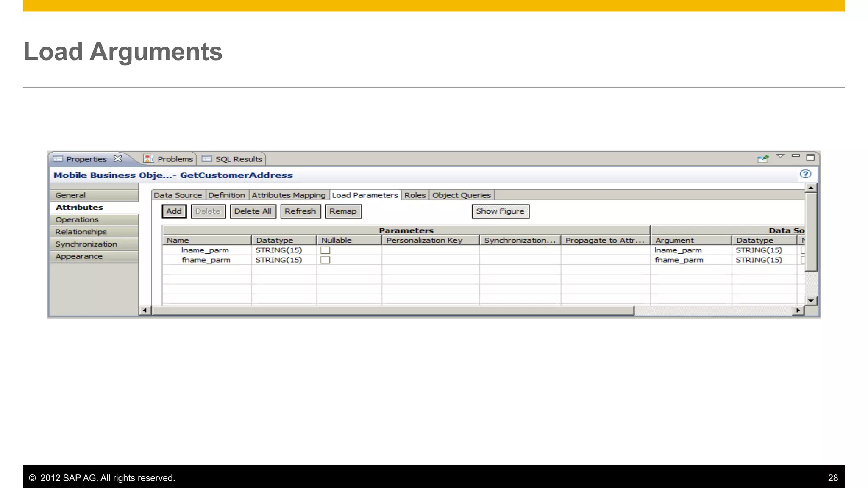Select the Attributes section
Viewport: 868px width, 488px height.
(x=94, y=207)
